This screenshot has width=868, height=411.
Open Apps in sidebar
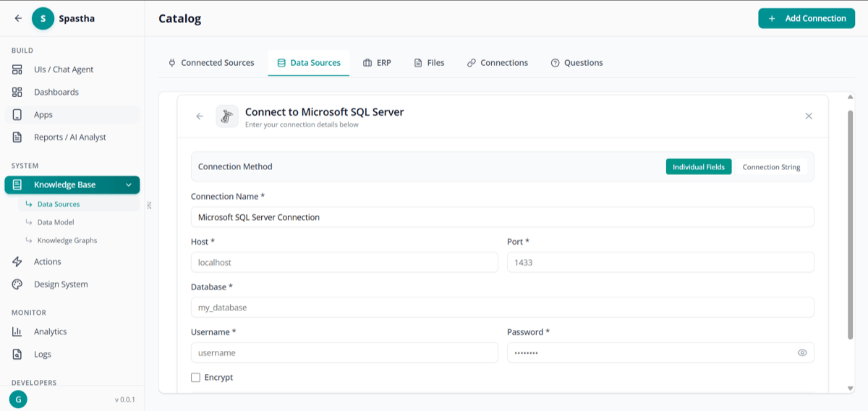(72, 114)
